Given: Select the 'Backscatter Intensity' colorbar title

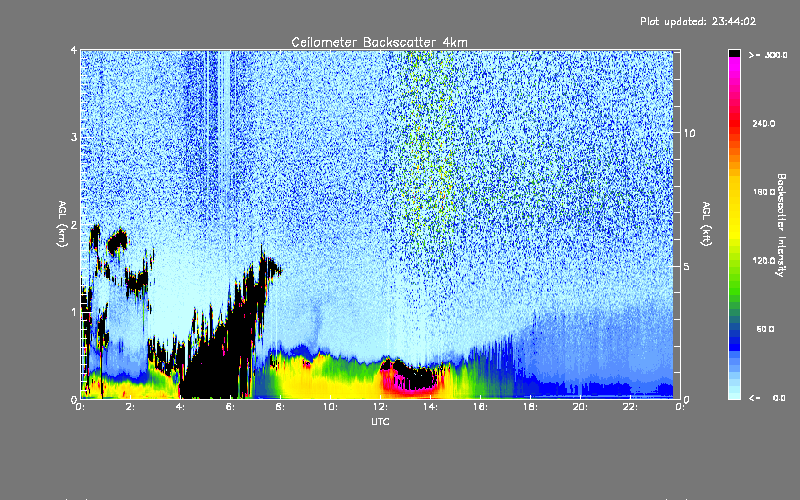Looking at the screenshot, I should pyautogui.click(x=781, y=225).
